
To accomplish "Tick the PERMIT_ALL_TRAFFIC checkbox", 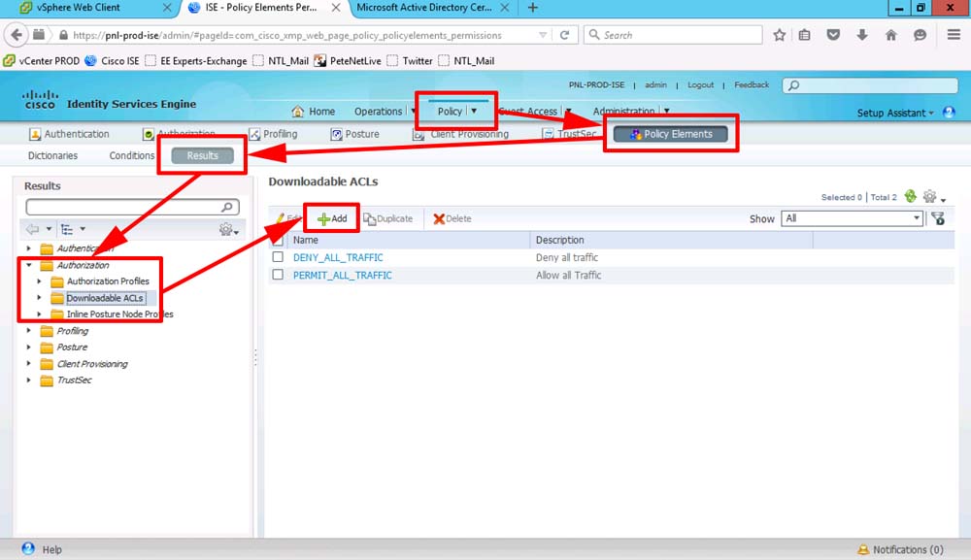I will pyautogui.click(x=278, y=274).
